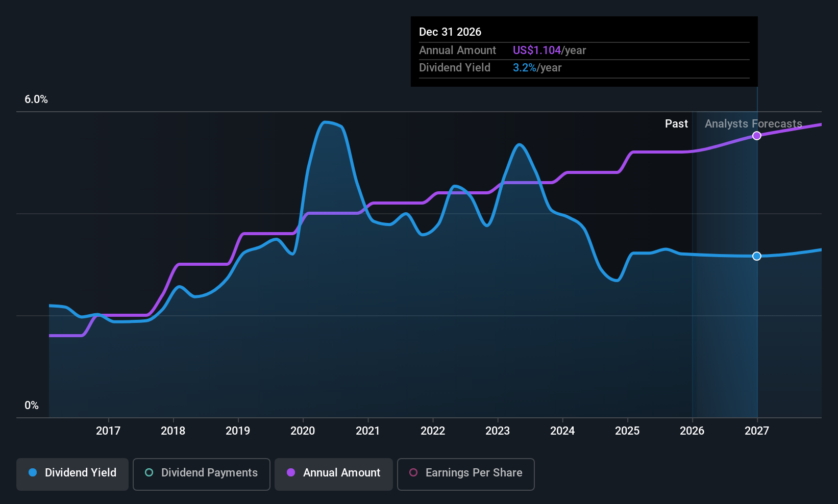
Task: Click the 2026 x-axis year label
Action: click(x=692, y=431)
